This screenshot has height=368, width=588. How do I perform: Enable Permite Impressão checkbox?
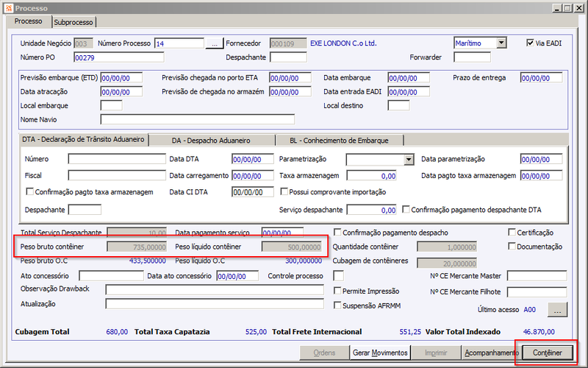(337, 291)
